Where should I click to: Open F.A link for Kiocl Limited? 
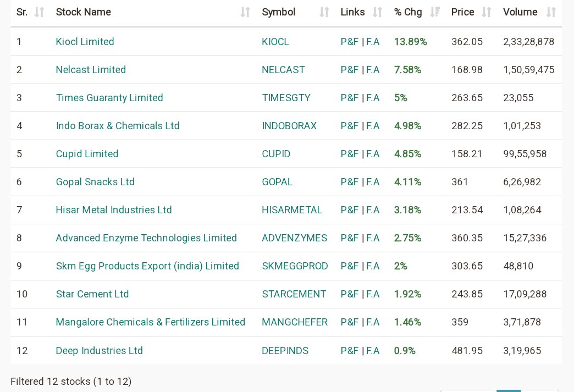(373, 42)
